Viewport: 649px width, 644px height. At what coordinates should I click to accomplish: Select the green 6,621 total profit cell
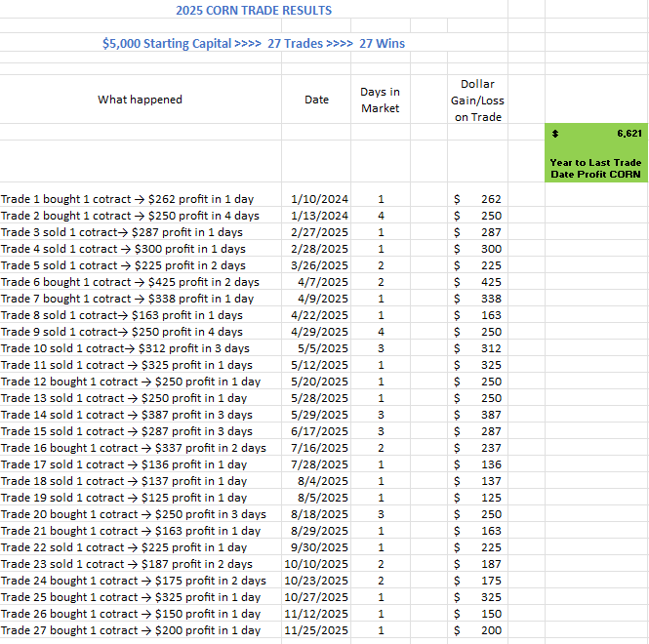tap(595, 133)
